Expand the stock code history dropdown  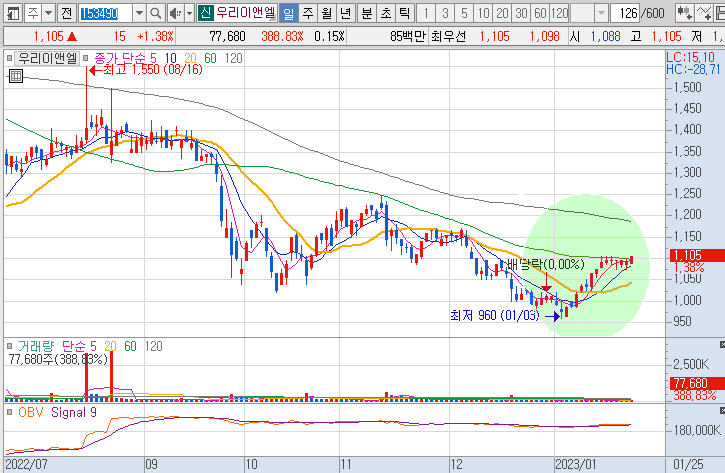[139, 13]
